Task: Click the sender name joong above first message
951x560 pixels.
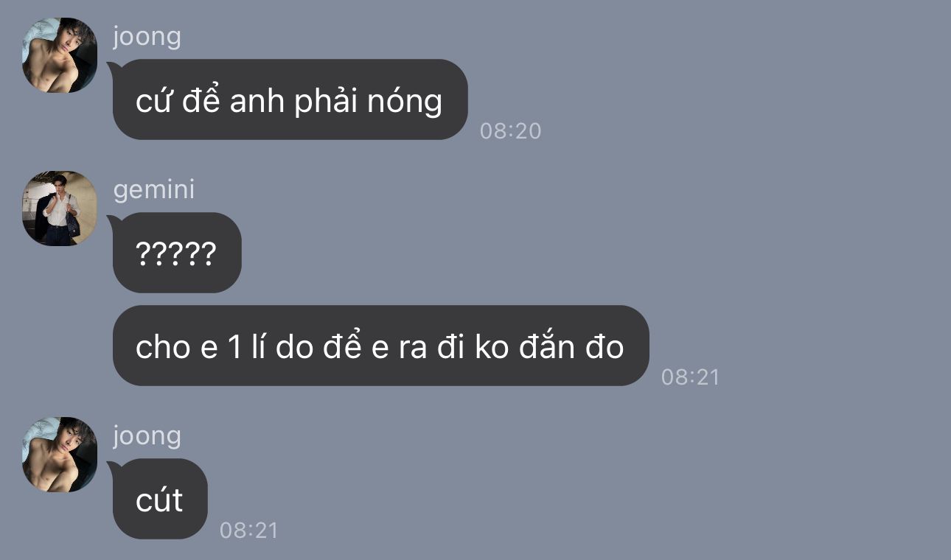Action: (x=147, y=36)
